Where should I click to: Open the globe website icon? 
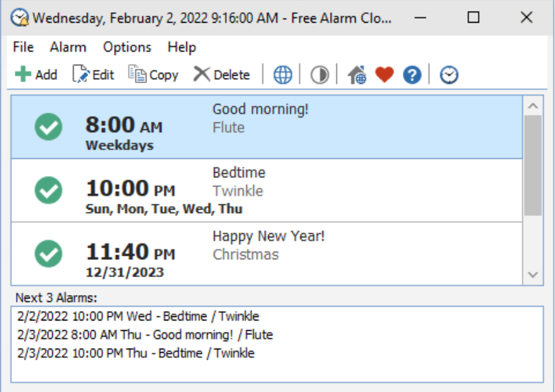point(283,75)
